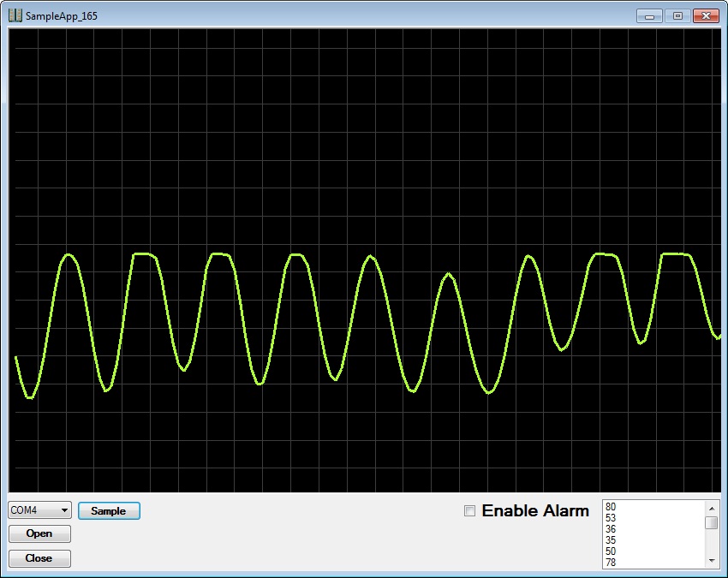Select value 50 in the readings list
728x578 pixels.
point(611,551)
